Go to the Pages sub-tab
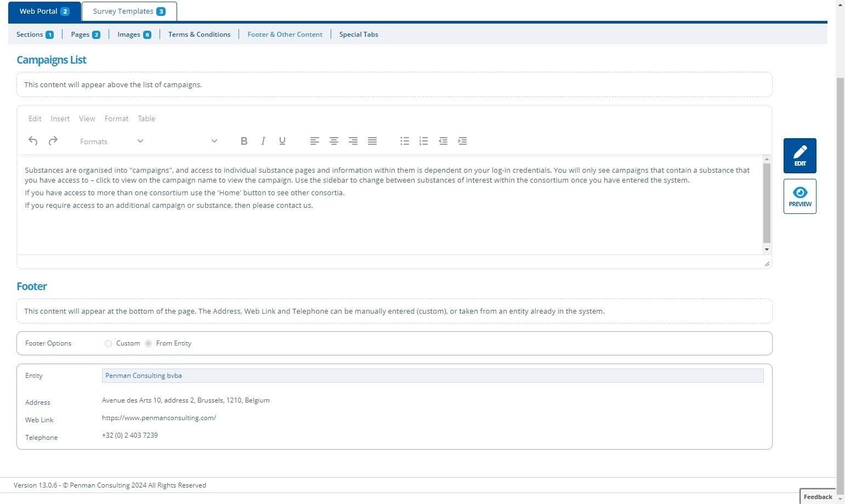The image size is (845, 504). click(x=86, y=35)
